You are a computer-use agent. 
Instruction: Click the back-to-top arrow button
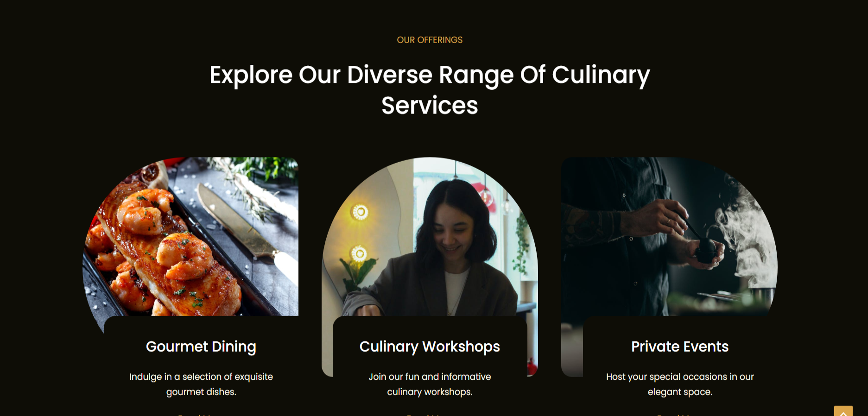843,411
